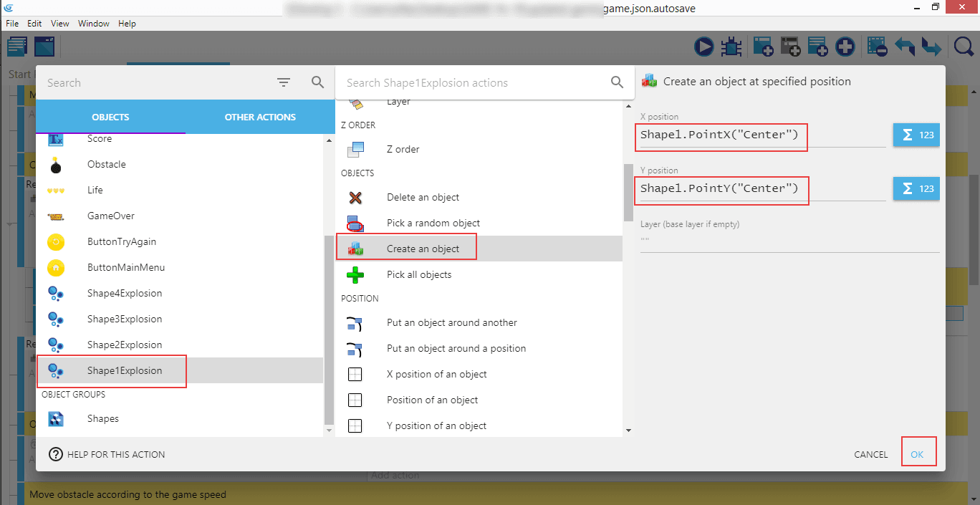Click the search icon in actions search bar
Screen dimensions: 980x505
pos(617,82)
